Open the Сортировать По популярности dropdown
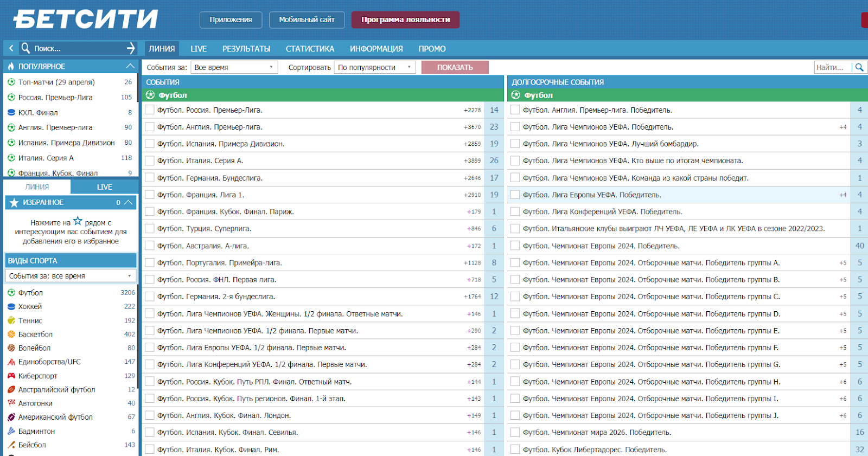This screenshot has width=868, height=456. click(x=375, y=67)
